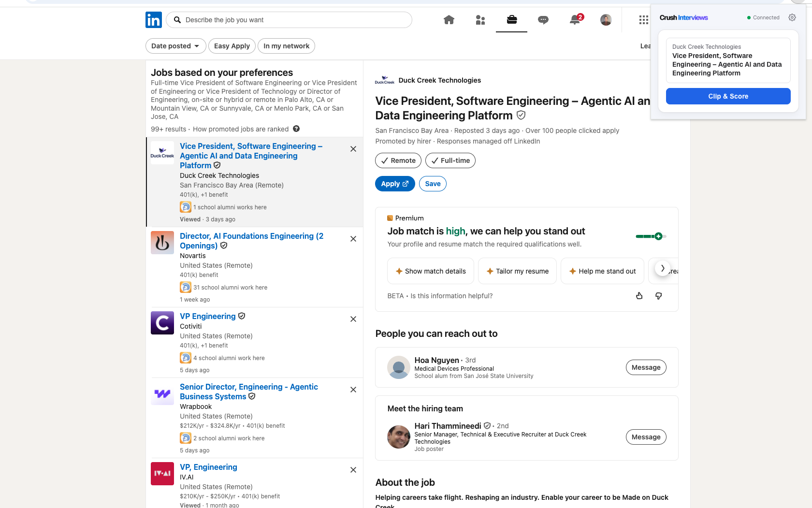
Task: Click thumbs up for helpful information
Action: pyautogui.click(x=639, y=296)
